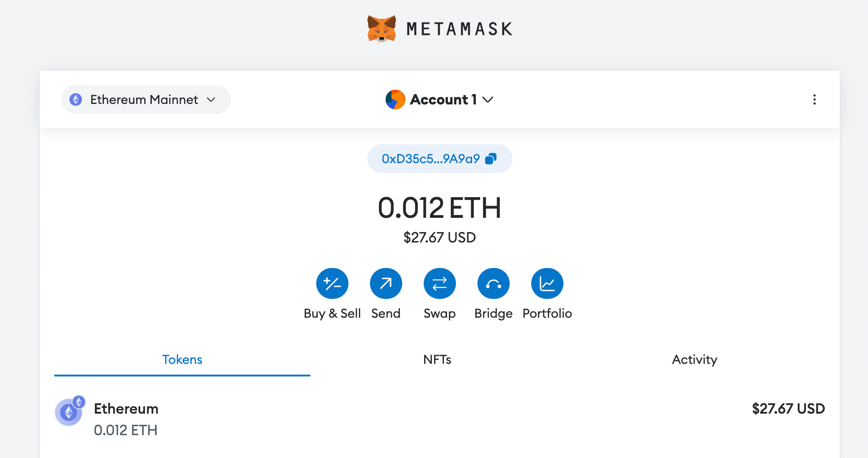Open the three-dot options menu

click(814, 99)
